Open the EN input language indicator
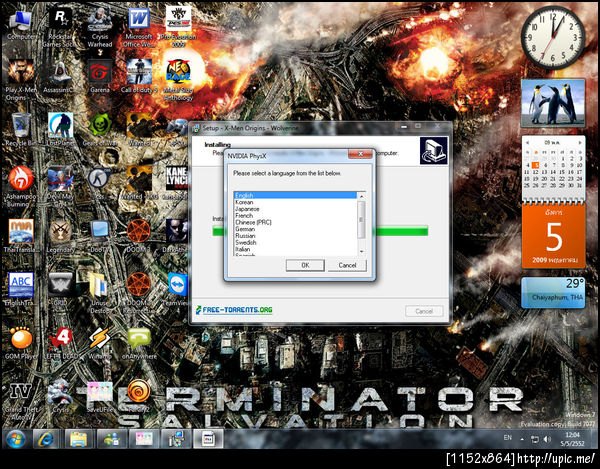Screen dimensions: 600x469 tap(507, 438)
